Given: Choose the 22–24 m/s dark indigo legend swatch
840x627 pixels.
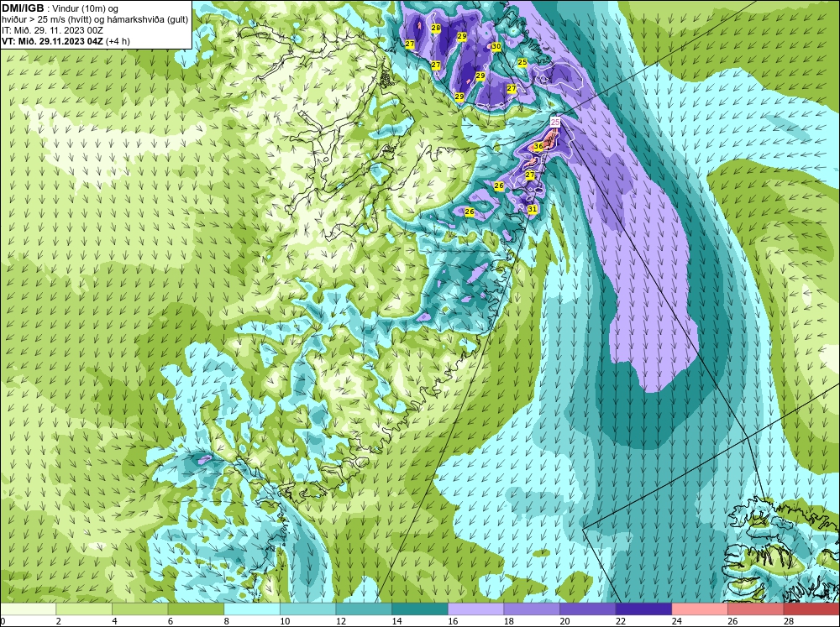Looking at the screenshot, I should (644, 609).
